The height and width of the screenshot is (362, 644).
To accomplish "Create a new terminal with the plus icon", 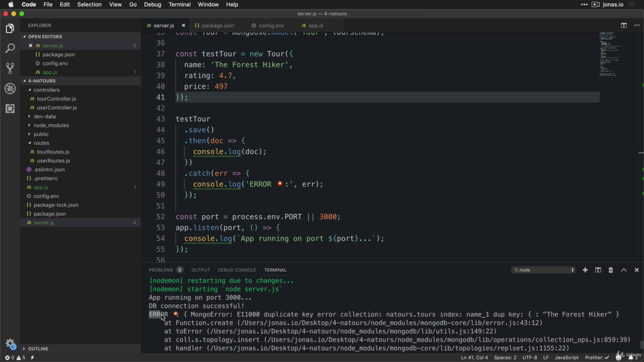I will (x=585, y=269).
